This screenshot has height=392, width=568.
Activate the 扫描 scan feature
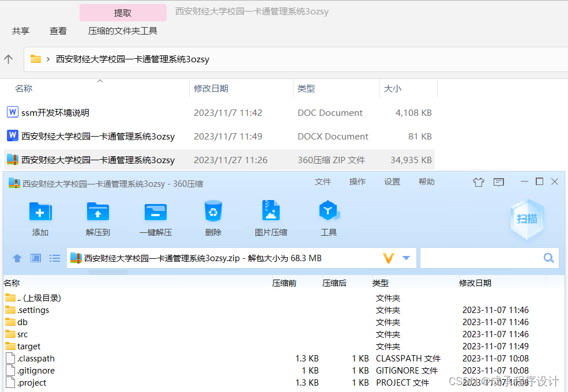pos(527,219)
